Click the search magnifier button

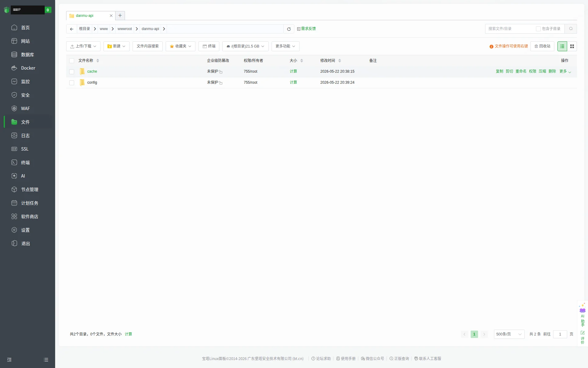click(571, 29)
